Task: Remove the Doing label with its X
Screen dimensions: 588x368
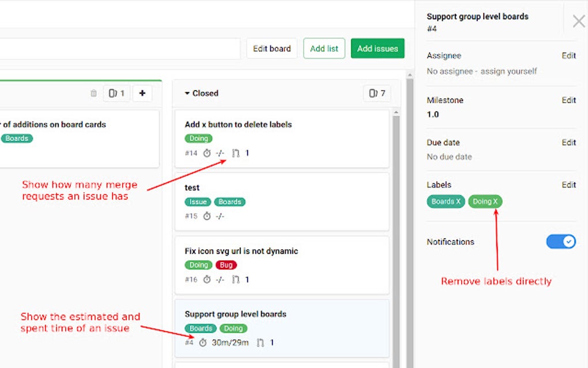Action: (x=495, y=201)
